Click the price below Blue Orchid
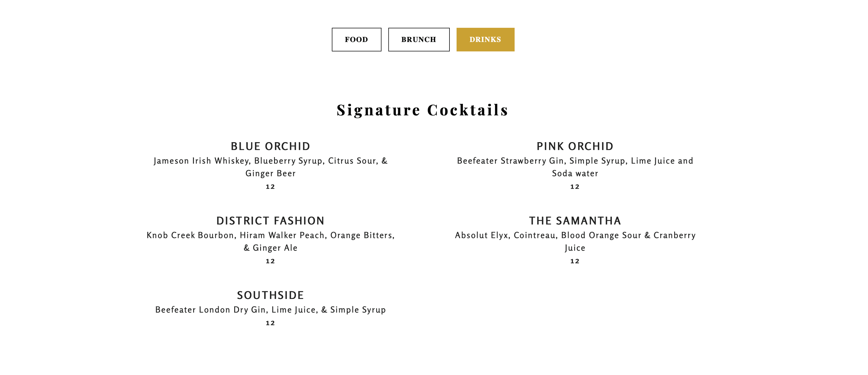 [x=270, y=187]
